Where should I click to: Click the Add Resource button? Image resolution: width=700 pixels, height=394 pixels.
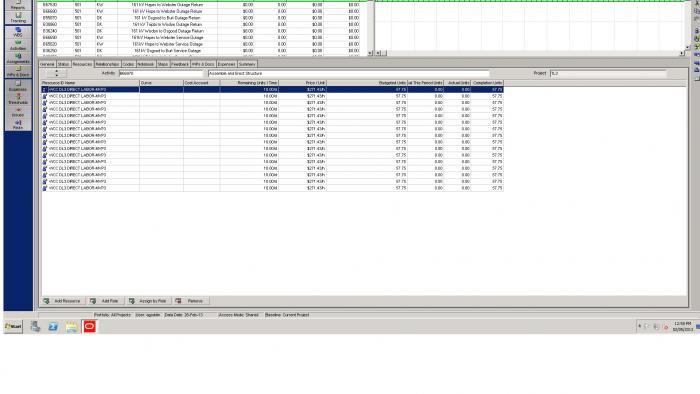(62, 301)
